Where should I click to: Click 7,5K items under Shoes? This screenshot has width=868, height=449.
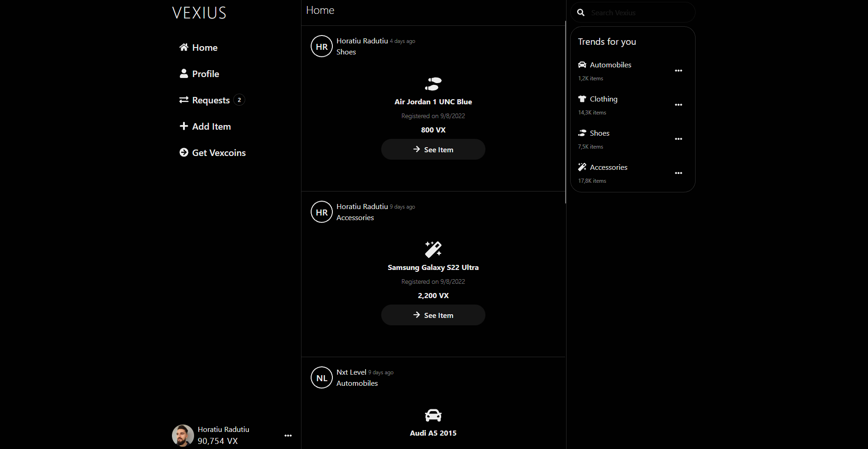coord(590,147)
